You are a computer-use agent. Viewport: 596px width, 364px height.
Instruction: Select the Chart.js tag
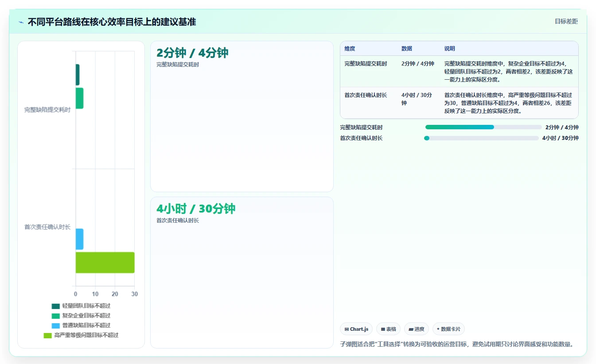[356, 329]
